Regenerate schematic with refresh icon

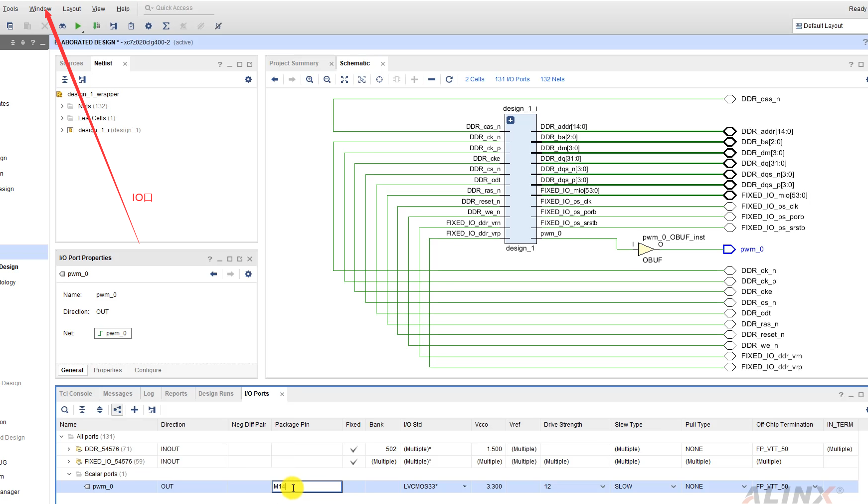[449, 79]
